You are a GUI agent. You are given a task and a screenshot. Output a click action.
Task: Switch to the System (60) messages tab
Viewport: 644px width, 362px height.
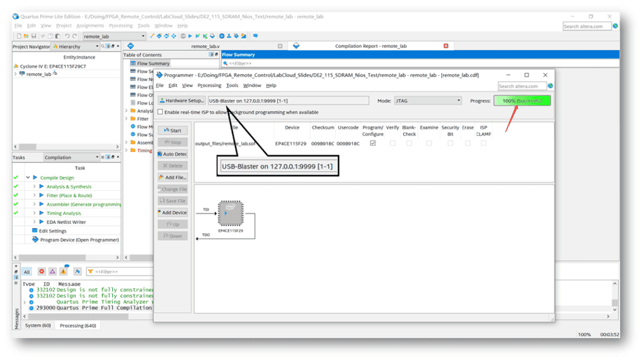tap(38, 325)
